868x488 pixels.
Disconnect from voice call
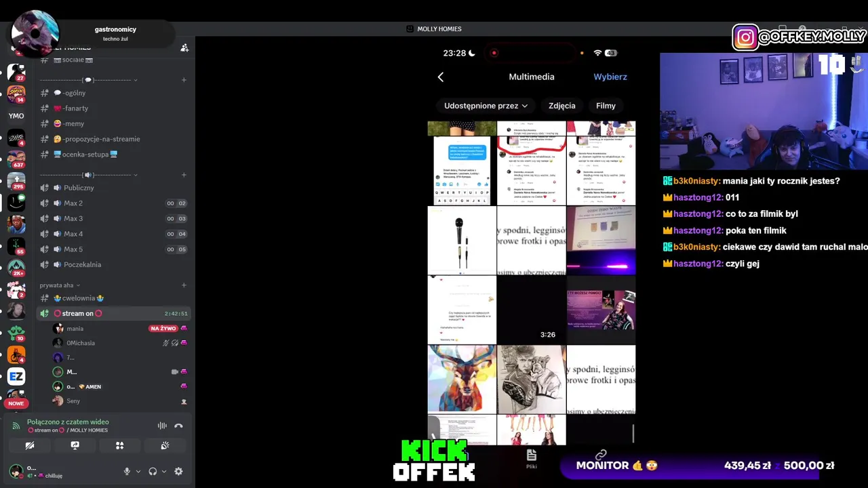(179, 426)
